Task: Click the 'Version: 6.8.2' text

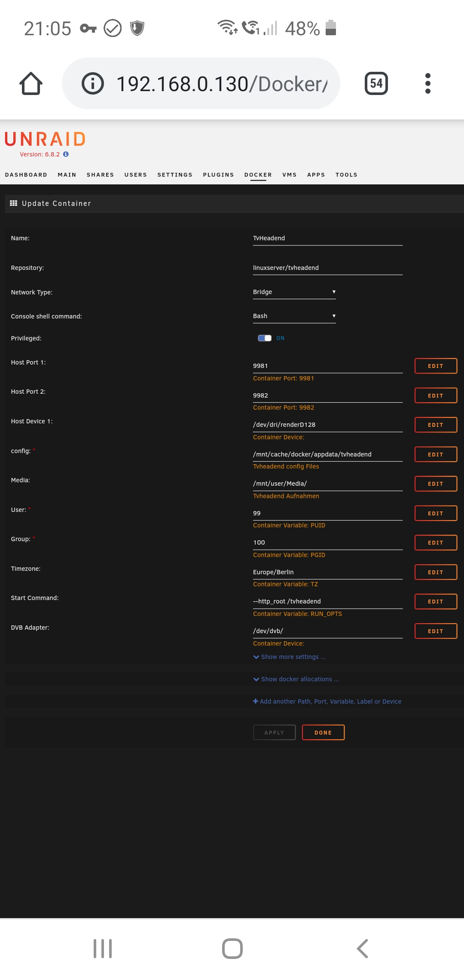Action: click(40, 154)
